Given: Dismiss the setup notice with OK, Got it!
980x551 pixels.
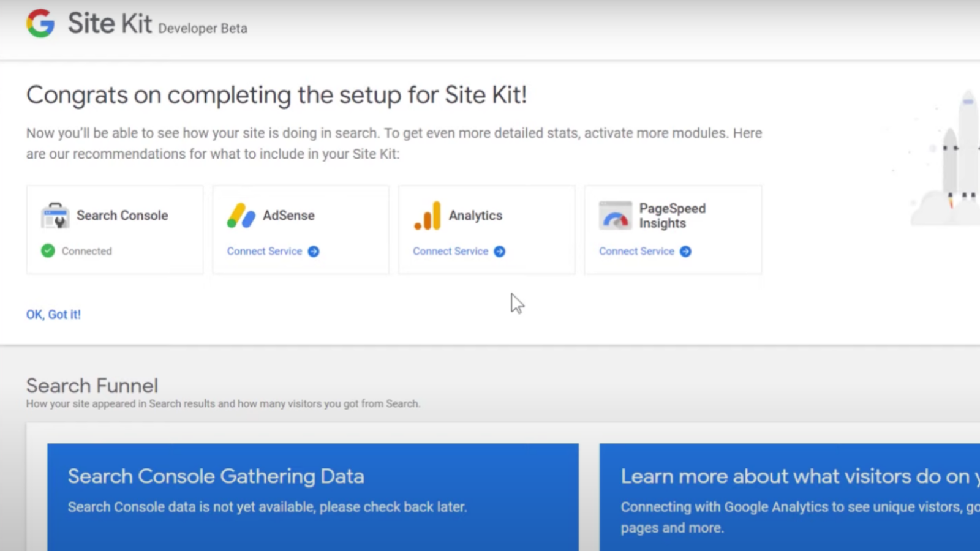Looking at the screenshot, I should point(53,315).
